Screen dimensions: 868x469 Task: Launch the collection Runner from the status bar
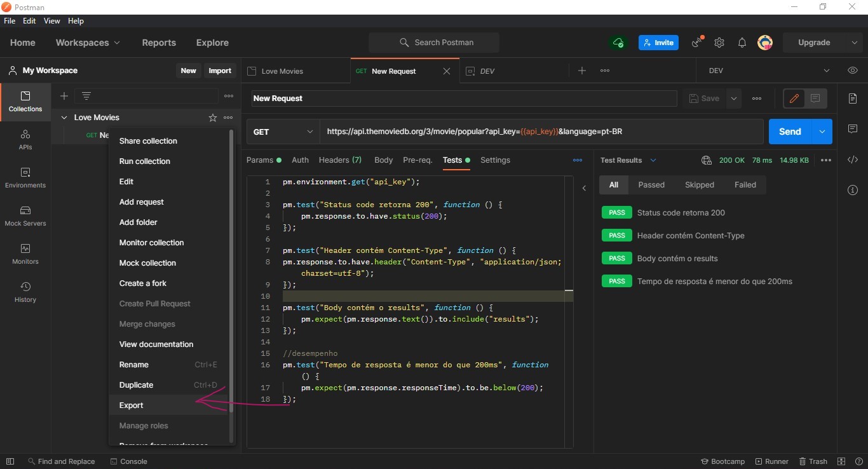click(x=772, y=461)
